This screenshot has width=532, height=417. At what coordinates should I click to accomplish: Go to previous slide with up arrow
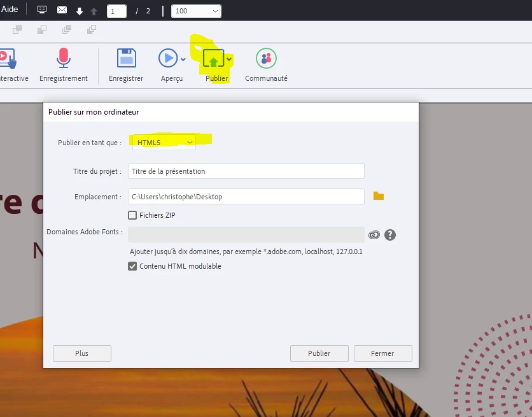coord(94,11)
